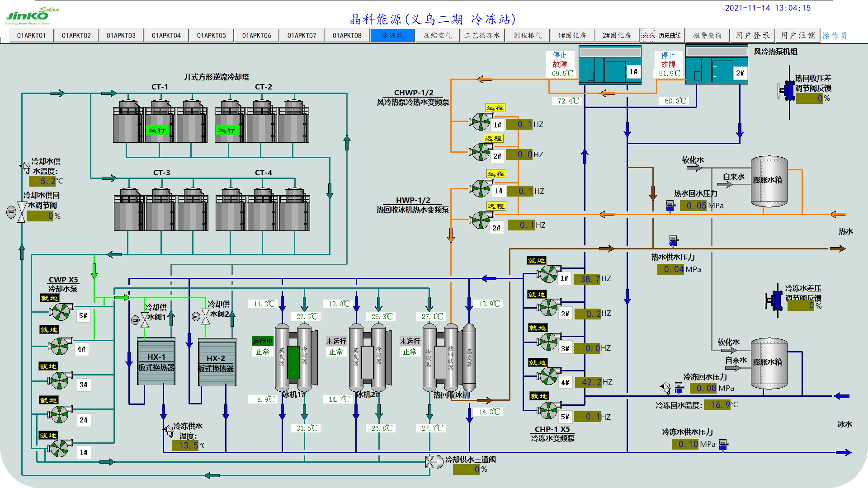Click HX-1 plate heat exchanger
This screenshot has height=488, width=868.
click(156, 361)
